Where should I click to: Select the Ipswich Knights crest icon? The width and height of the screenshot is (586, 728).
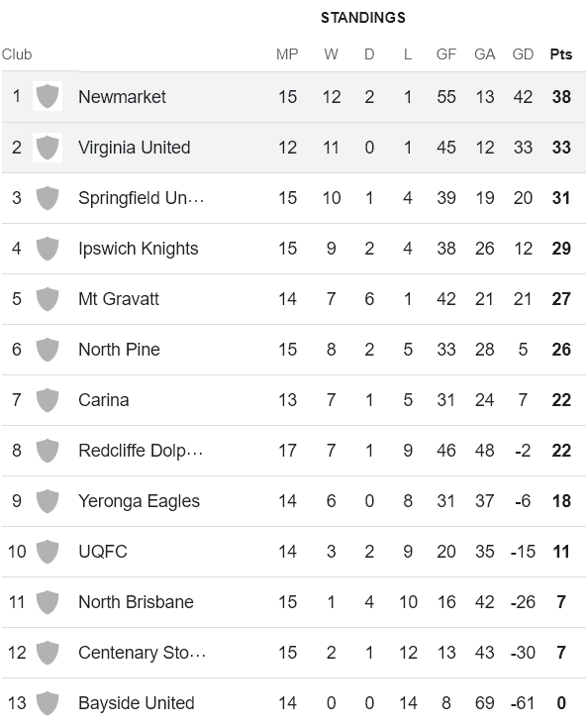[48, 249]
